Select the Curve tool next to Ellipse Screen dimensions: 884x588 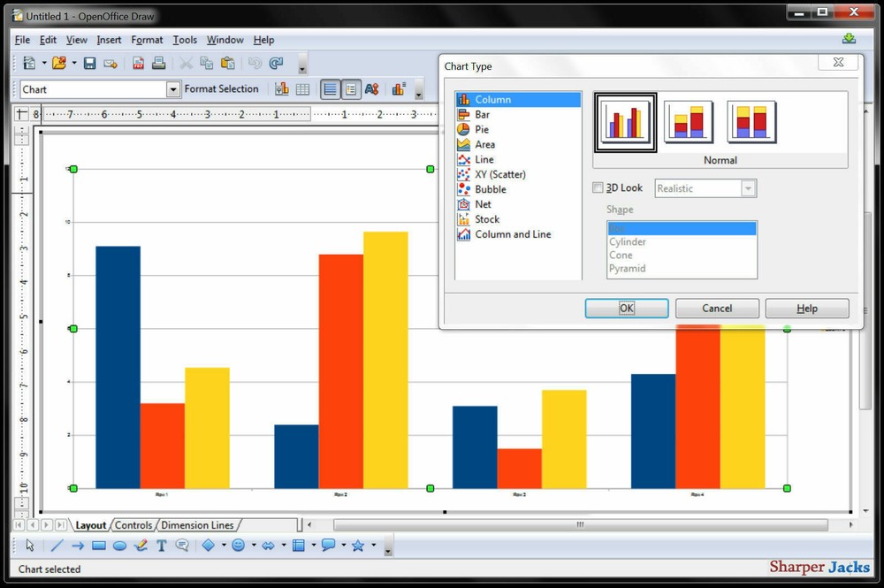[x=141, y=546]
